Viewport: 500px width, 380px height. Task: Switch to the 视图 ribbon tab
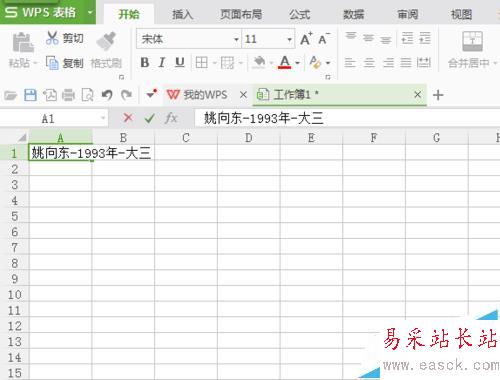(x=462, y=14)
